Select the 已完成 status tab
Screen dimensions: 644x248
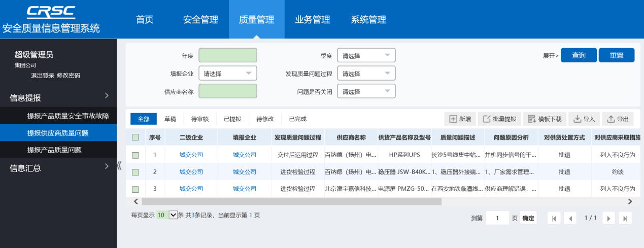[x=297, y=119]
